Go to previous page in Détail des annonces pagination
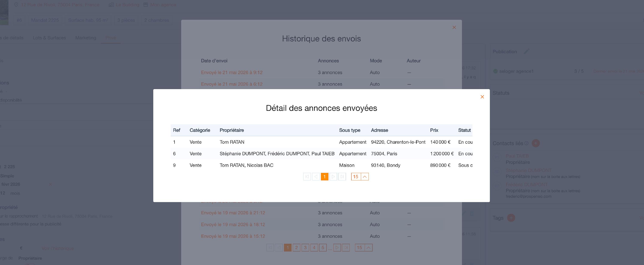Viewport: 644px width, 265px height. click(316, 177)
